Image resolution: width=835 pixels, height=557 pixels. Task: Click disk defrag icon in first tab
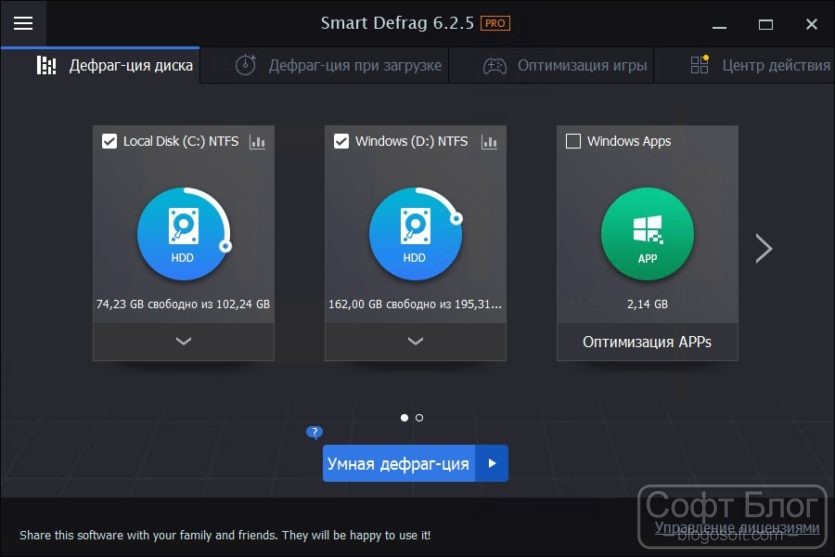tap(46, 65)
